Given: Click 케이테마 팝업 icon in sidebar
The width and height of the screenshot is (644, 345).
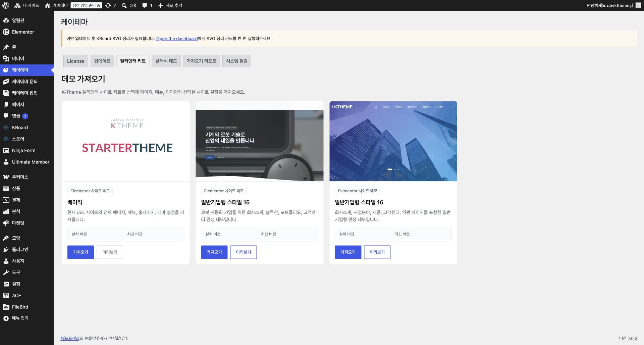Looking at the screenshot, I should (6, 93).
